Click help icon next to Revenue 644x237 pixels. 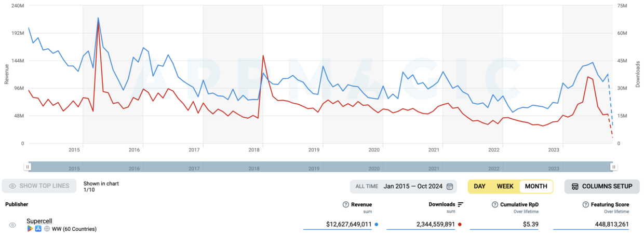coord(346,204)
